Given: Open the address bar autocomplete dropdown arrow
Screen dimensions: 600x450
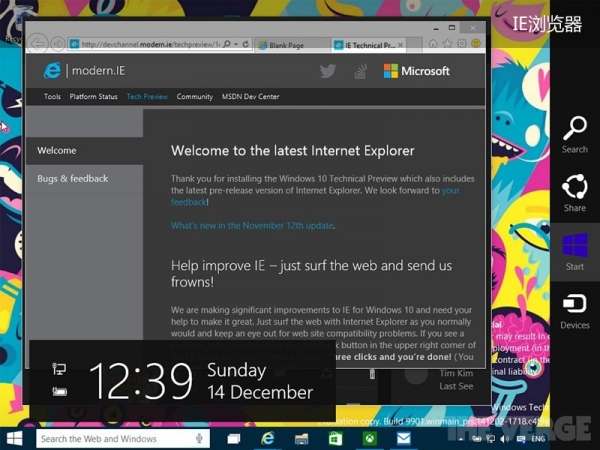Looking at the screenshot, I should point(236,44).
